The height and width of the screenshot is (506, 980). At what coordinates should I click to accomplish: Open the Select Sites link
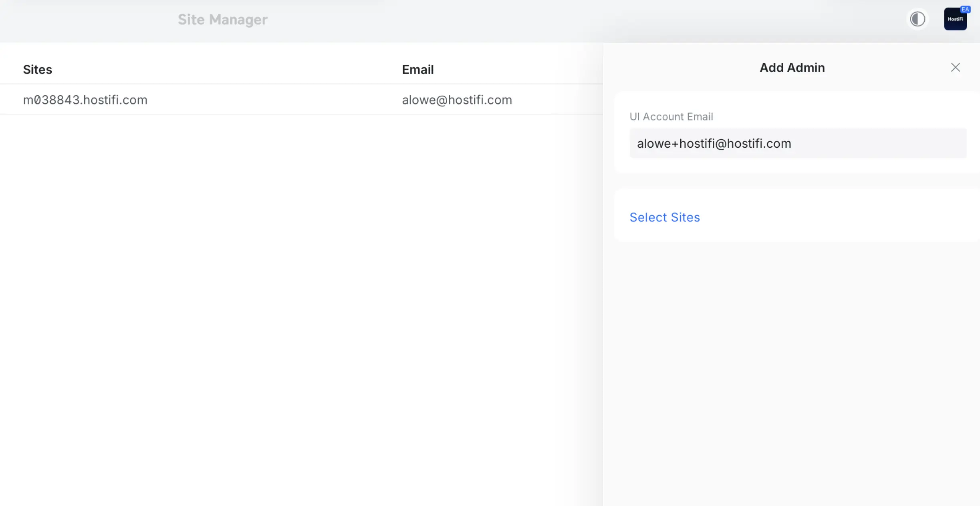click(x=665, y=217)
